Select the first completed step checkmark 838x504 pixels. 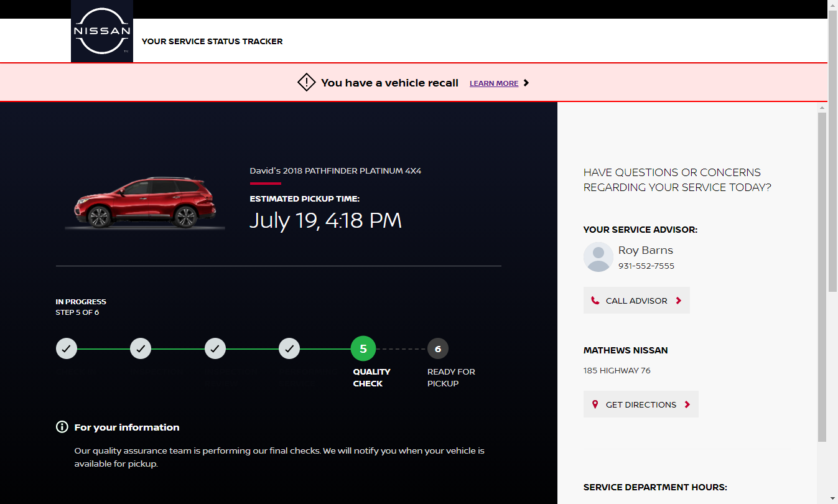tap(67, 348)
